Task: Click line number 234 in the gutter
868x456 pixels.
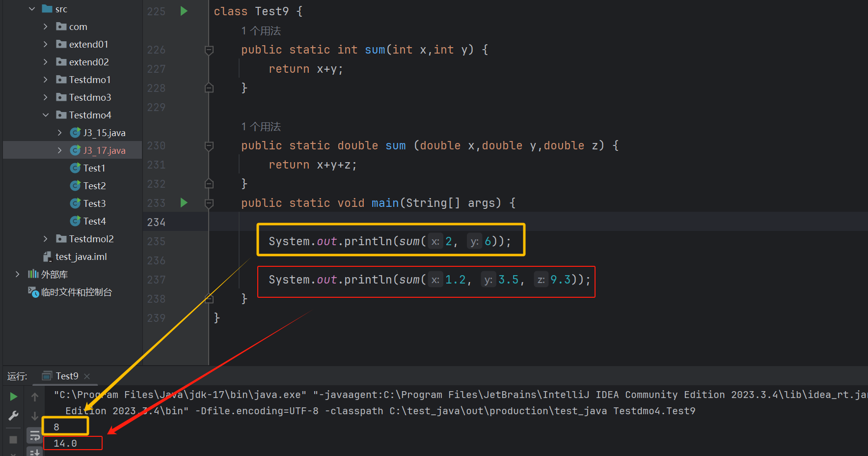Action: click(x=156, y=222)
